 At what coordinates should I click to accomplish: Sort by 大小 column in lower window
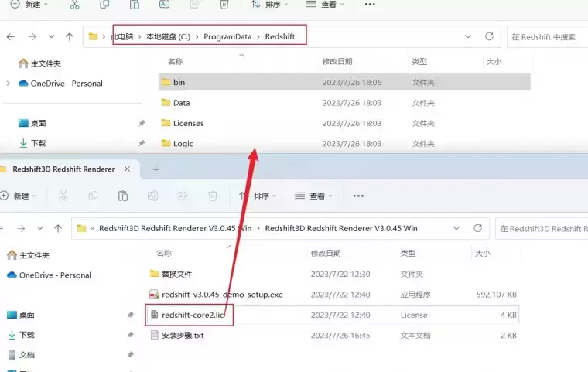[x=483, y=254]
